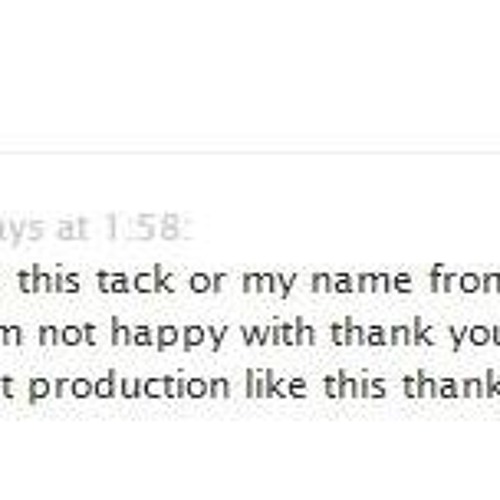500x500 pixels.
Task: Click "thank" in the second comment line
Action: [x=382, y=332]
